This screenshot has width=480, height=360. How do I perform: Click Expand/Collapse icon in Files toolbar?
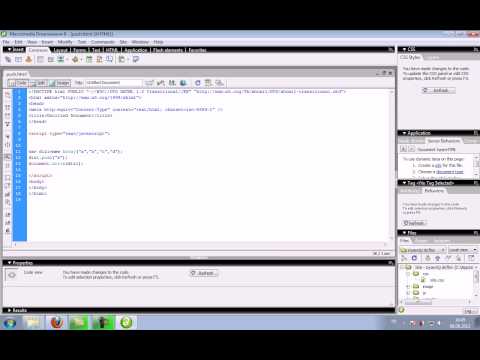coord(471,258)
